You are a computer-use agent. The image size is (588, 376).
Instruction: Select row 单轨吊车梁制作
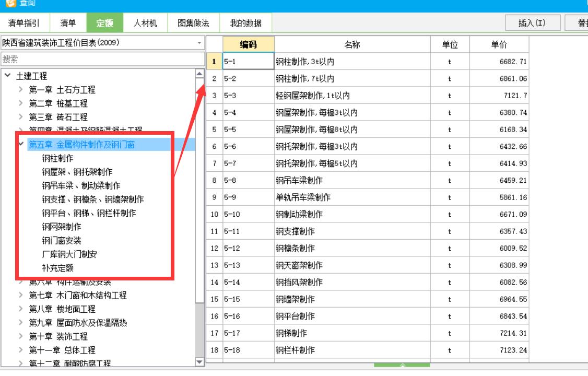tap(368, 197)
